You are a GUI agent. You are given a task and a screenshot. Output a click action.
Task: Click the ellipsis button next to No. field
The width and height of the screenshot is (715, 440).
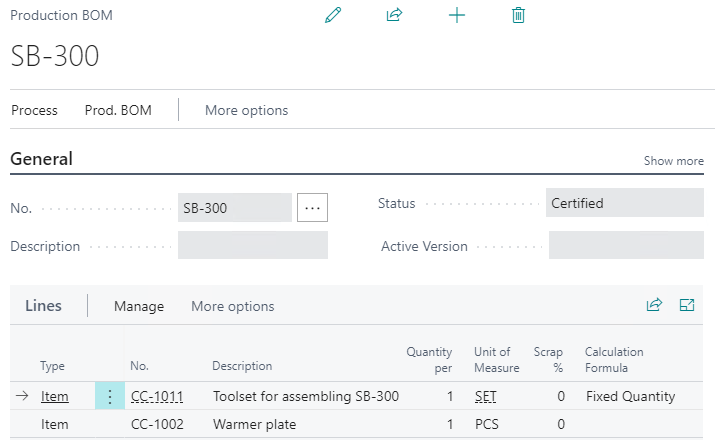pyautogui.click(x=312, y=207)
